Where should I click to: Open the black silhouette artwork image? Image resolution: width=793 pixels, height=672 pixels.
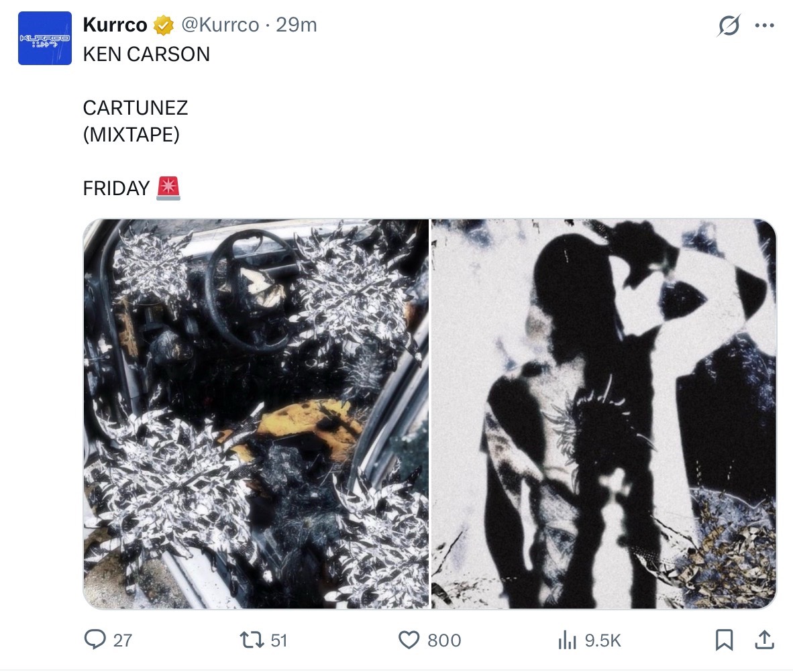[604, 414]
